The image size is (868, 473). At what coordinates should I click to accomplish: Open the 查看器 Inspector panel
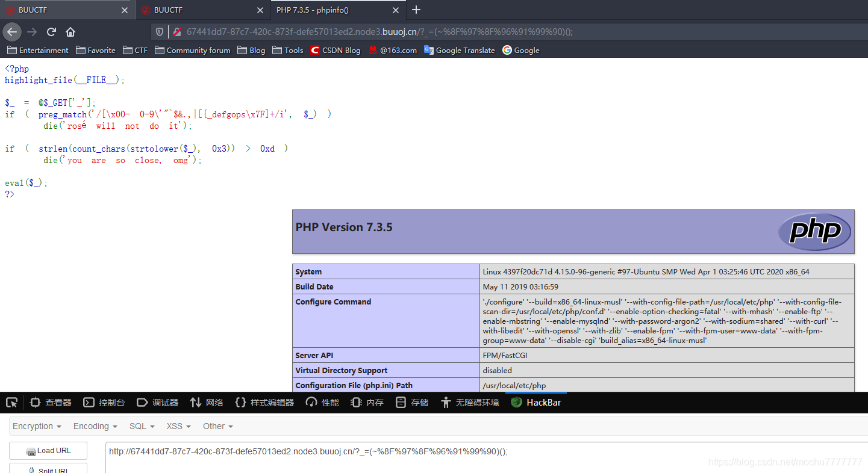(51, 402)
